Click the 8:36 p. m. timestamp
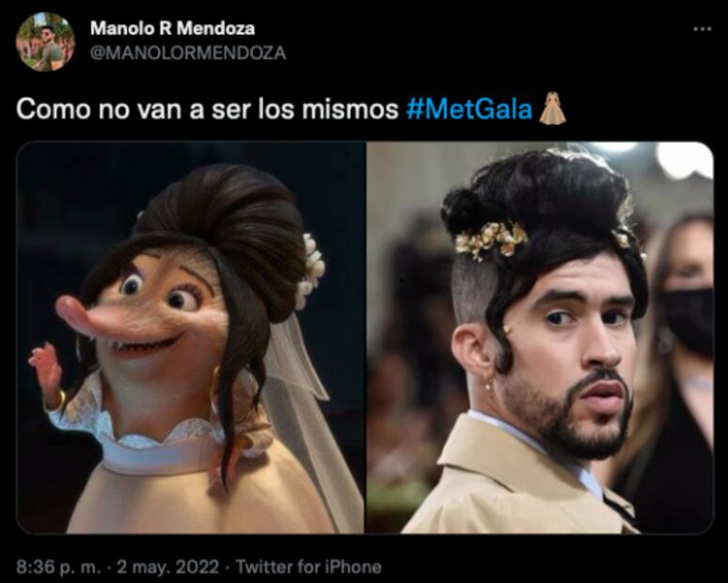The width and height of the screenshot is (728, 583). tap(58, 567)
